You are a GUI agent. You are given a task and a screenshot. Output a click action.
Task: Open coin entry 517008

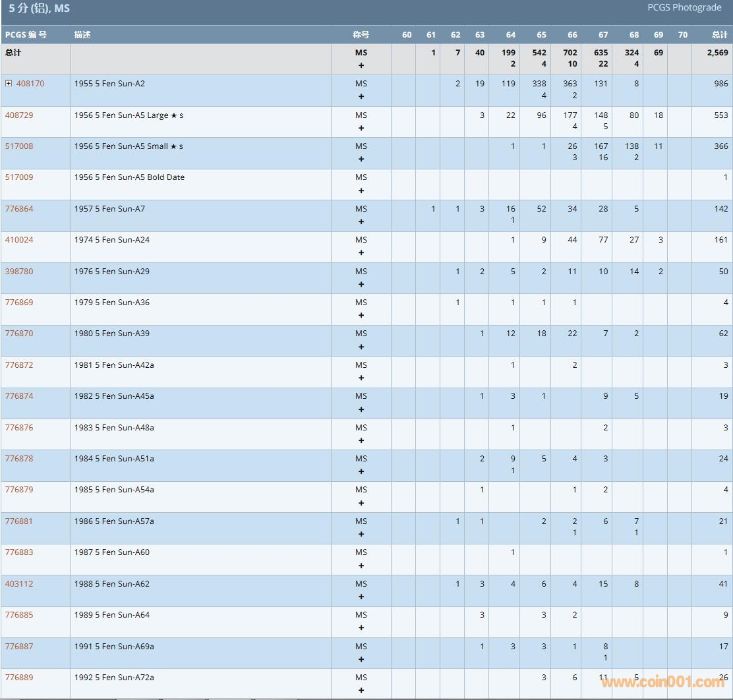tap(19, 146)
